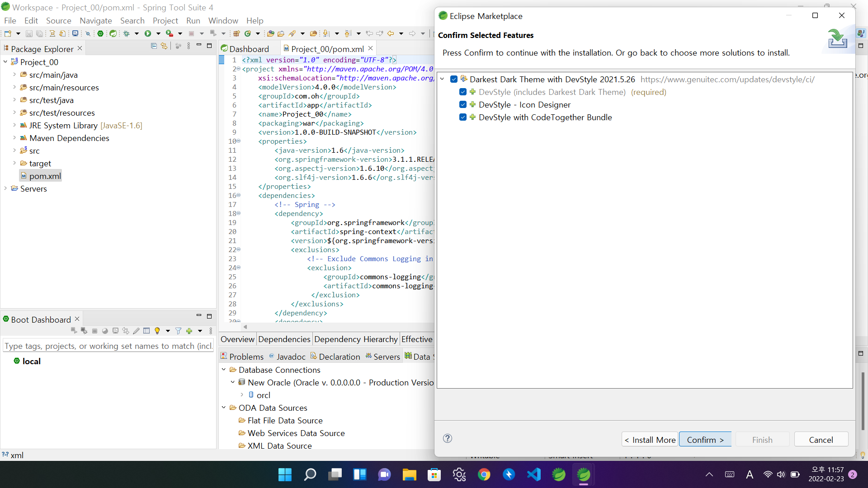868x488 pixels.
Task: Toggle Darkest Dark Theme parent checkbox
Action: tap(454, 80)
